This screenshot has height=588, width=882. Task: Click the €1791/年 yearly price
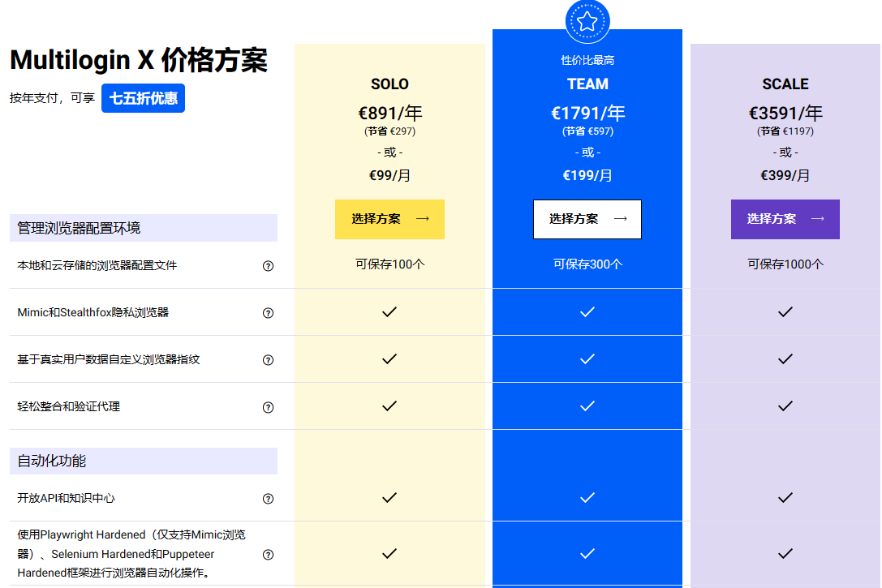pyautogui.click(x=587, y=113)
